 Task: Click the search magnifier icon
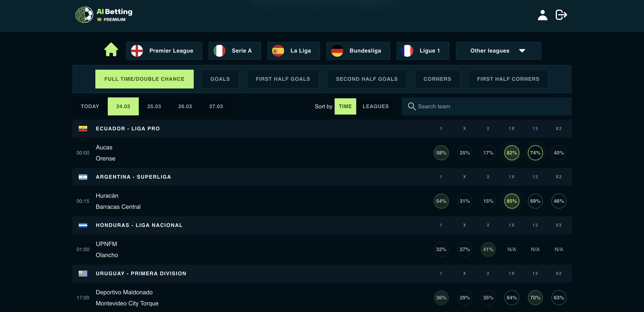[x=412, y=106]
